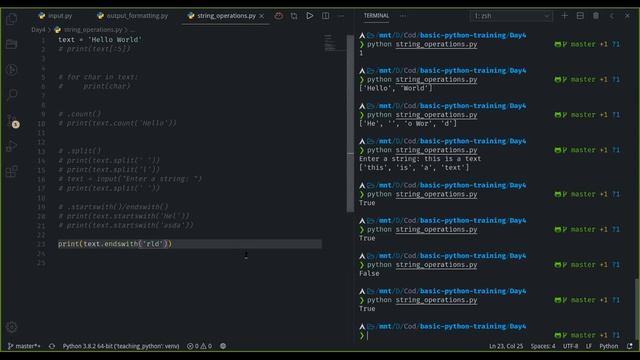This screenshot has width=640, height=360.
Task: Click the editor vertical scrollbar
Action: (x=350, y=123)
